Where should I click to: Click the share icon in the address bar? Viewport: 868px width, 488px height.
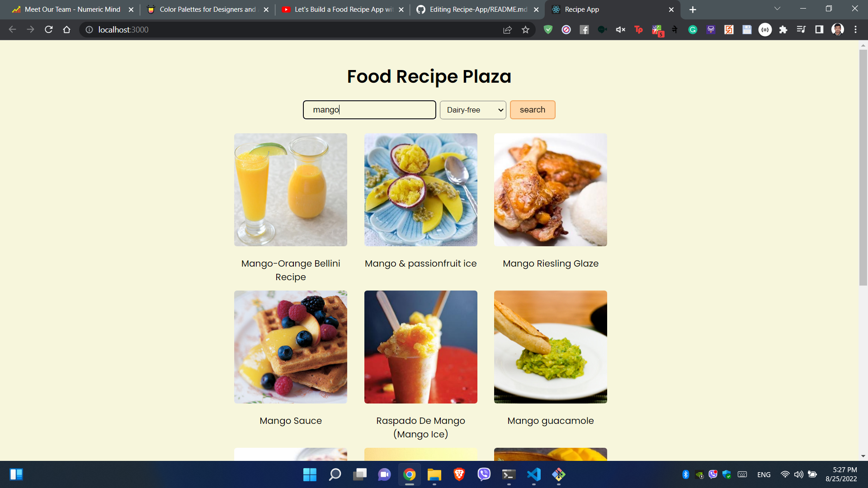pyautogui.click(x=508, y=29)
